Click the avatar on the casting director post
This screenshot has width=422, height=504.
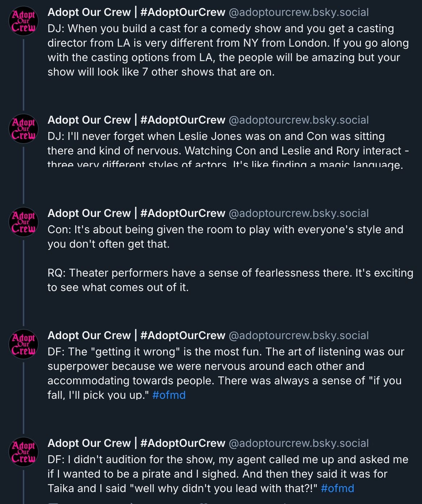tap(24, 21)
